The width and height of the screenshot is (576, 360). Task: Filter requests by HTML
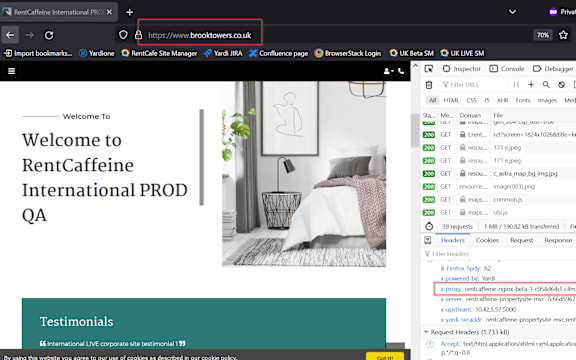[451, 100]
